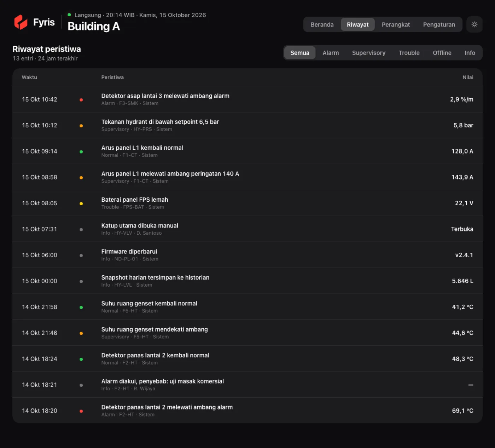Click the green status dot for 15 Okt 09:14
495x448 pixels.
tap(81, 152)
